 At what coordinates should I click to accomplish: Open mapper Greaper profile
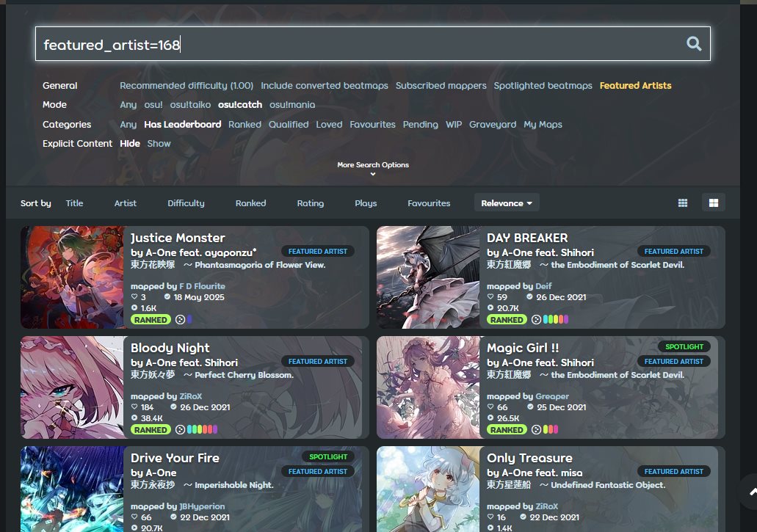(x=552, y=396)
